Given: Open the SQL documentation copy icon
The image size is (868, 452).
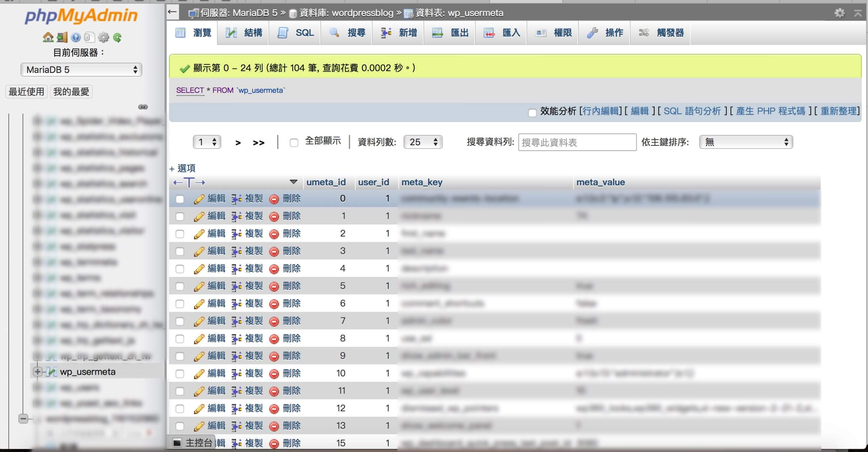Looking at the screenshot, I should 90,37.
